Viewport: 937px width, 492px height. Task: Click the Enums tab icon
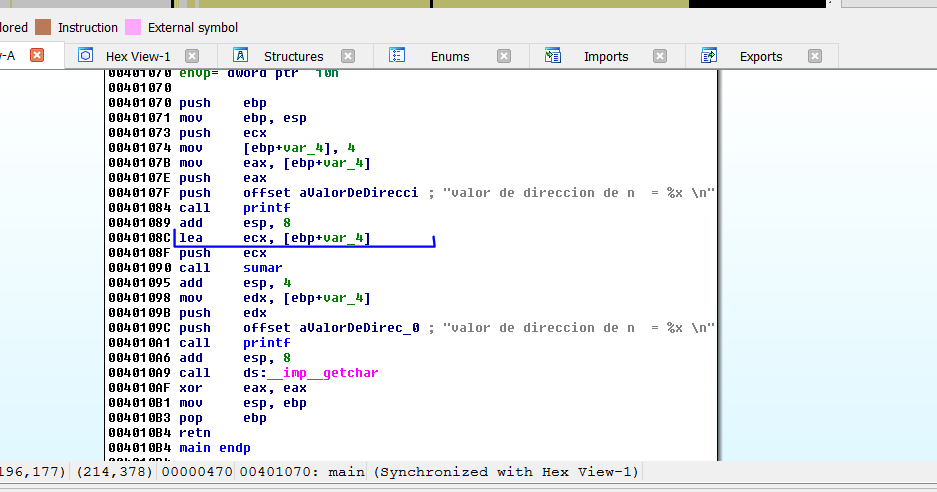397,56
